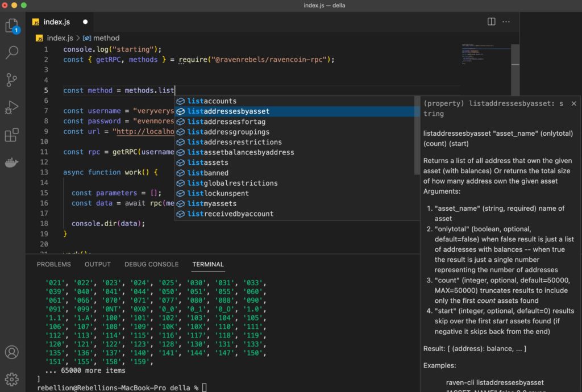Choose listlockunspent suggestion
Screen dimensions: 582x392
[x=295, y=193]
